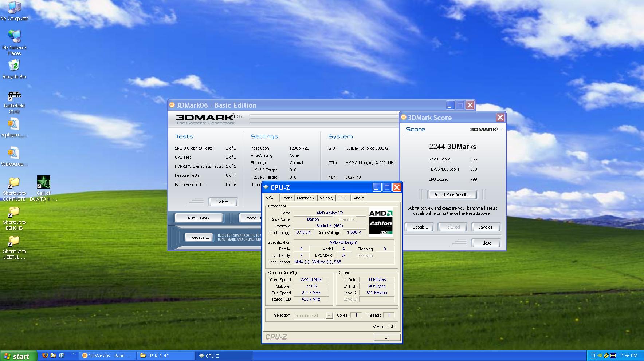Open the Start menu
Image resolution: width=644 pixels, height=361 pixels.
coord(19,356)
